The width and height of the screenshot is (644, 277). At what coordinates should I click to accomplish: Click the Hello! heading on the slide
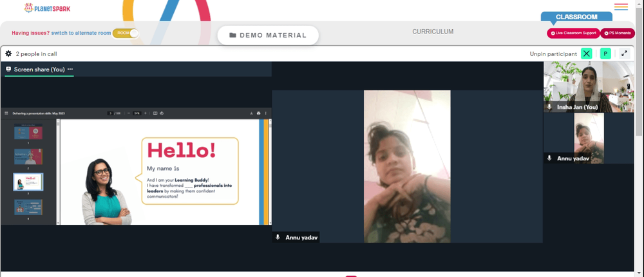(181, 151)
